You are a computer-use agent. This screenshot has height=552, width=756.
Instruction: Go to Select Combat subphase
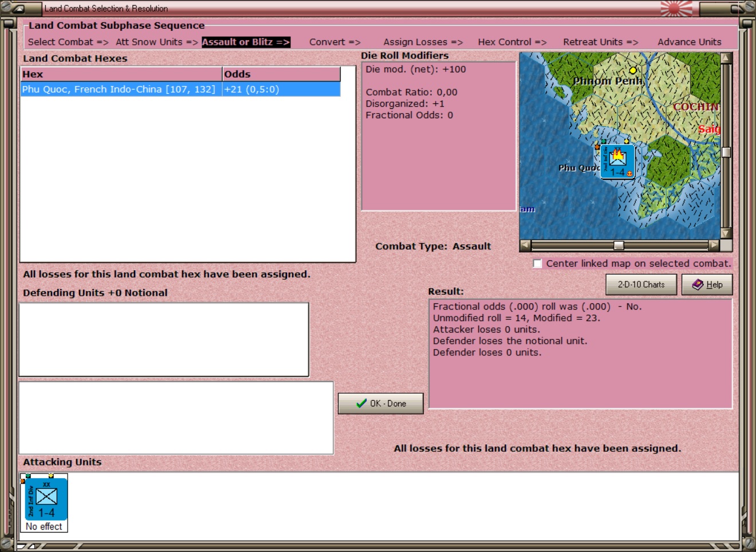tap(68, 42)
